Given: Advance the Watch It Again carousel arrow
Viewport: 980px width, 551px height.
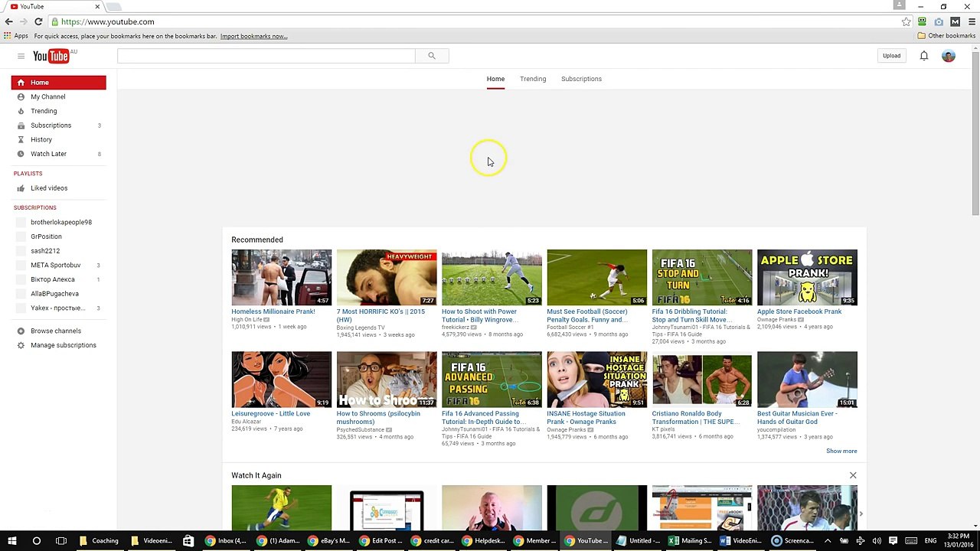Looking at the screenshot, I should coord(861,514).
